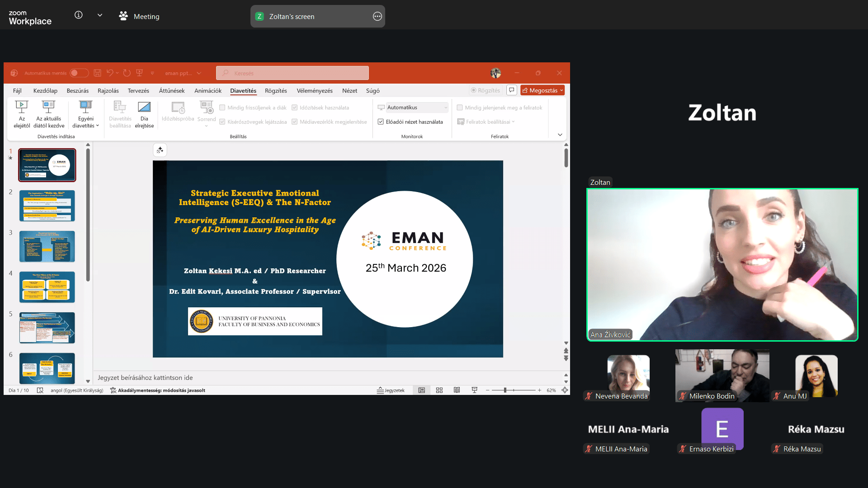Click the Designer sparkle icon above slide
Image resolution: width=868 pixels, height=488 pixels.
point(160,150)
